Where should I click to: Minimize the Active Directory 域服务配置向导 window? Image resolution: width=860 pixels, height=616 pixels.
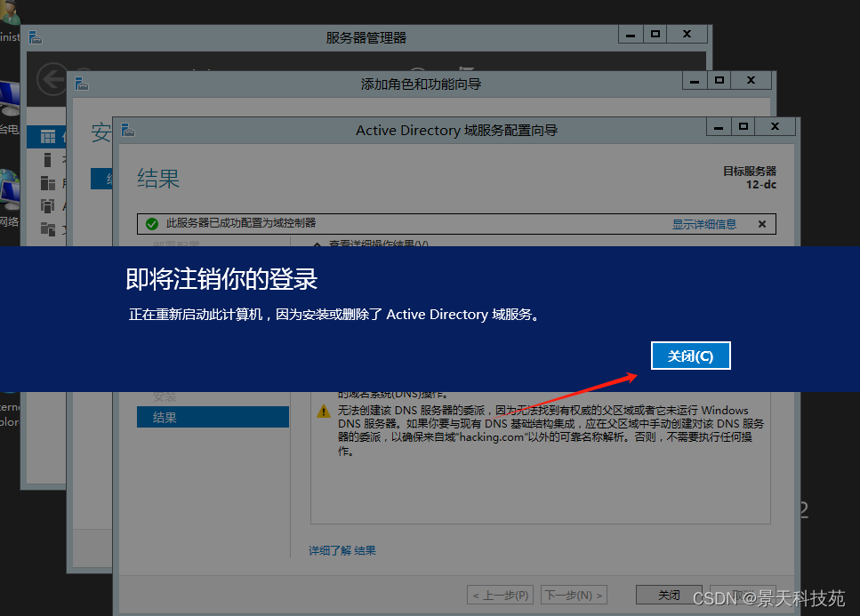tap(719, 127)
